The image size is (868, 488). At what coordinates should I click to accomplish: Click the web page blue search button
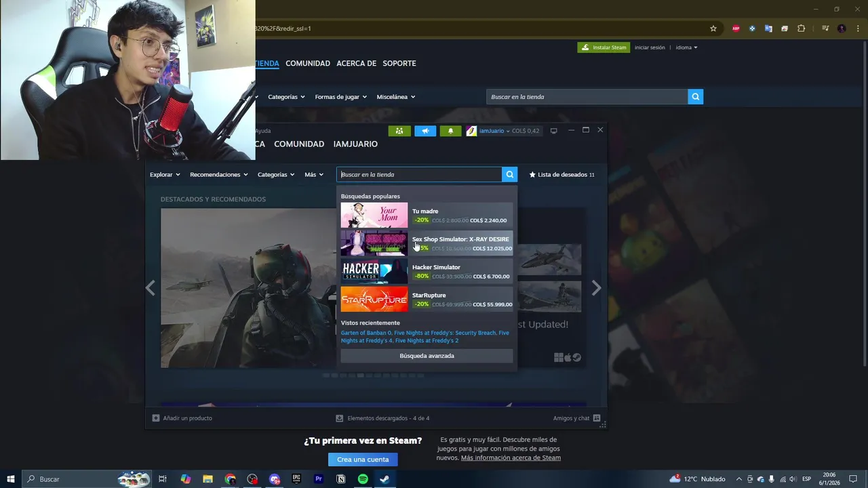pyautogui.click(x=695, y=97)
